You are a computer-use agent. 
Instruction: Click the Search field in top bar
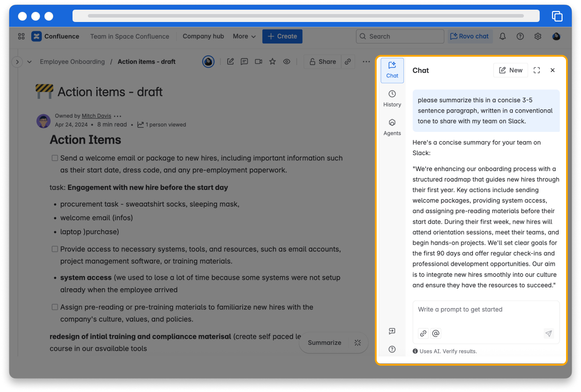(x=400, y=36)
